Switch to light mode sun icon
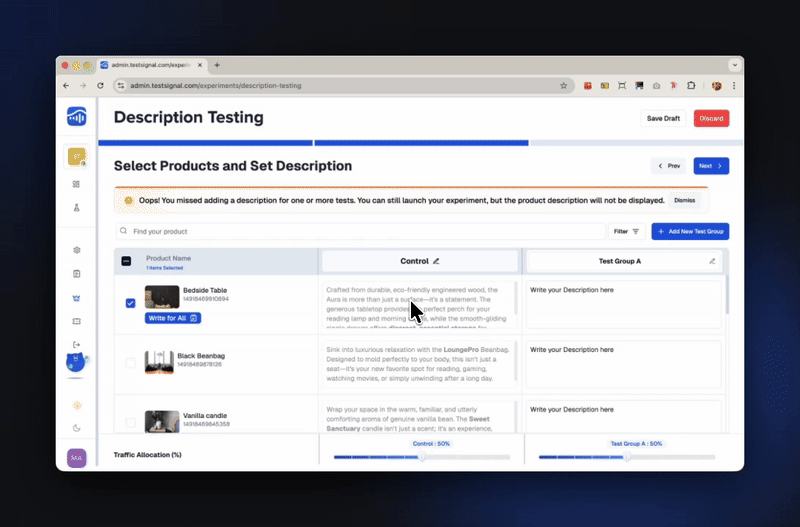This screenshot has height=527, width=800. coord(77,406)
